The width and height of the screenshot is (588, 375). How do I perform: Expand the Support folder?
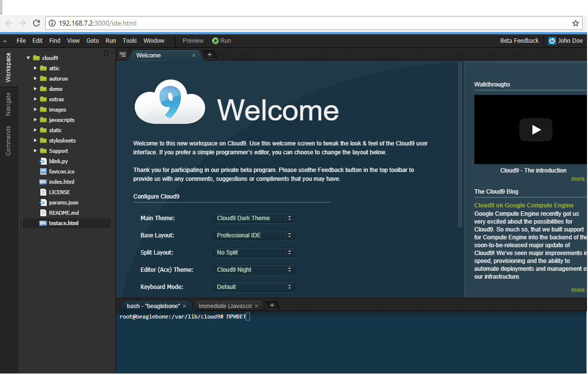[35, 150]
